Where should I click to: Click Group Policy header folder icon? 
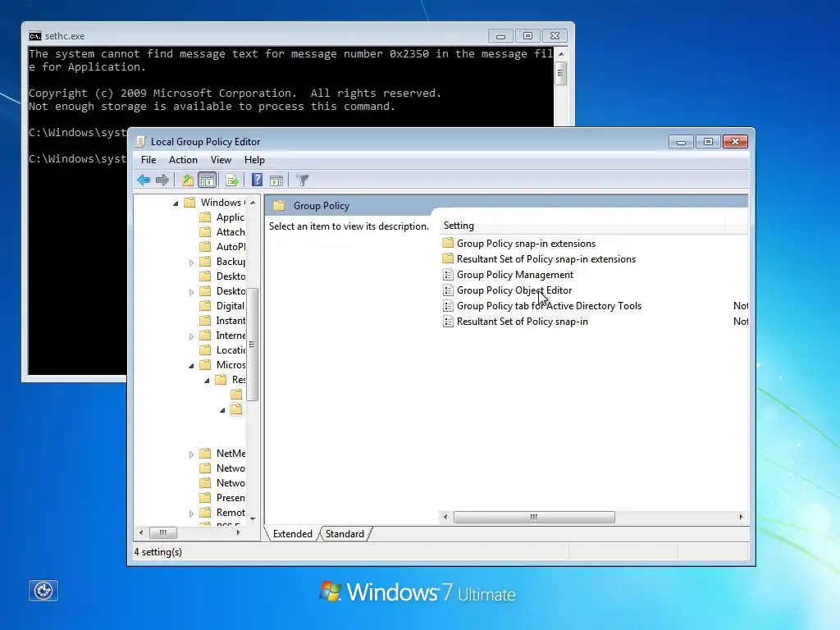(279, 206)
